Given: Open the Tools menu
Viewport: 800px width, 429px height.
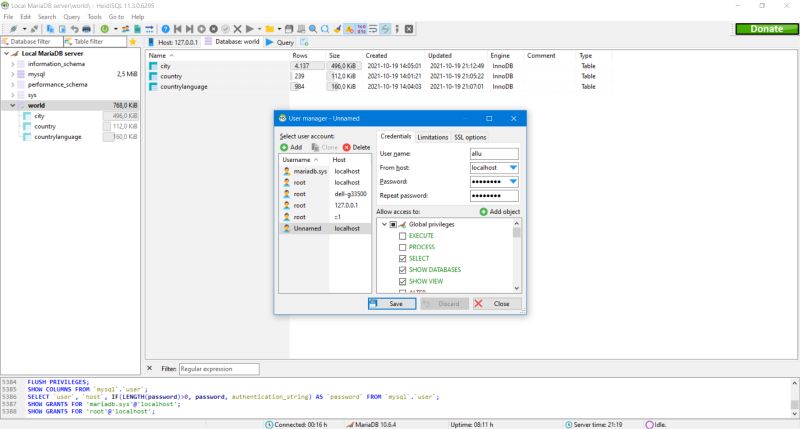Looking at the screenshot, I should click(94, 17).
